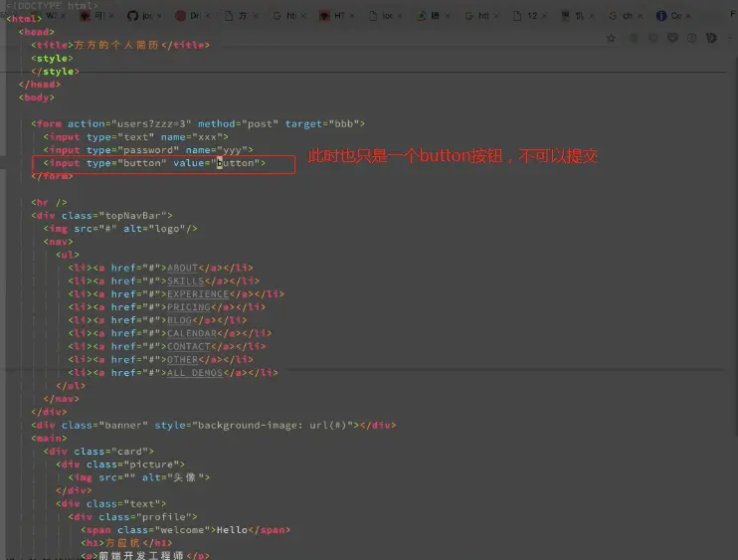Click the class="banner" div line
The image size is (738, 560).
pos(214,425)
